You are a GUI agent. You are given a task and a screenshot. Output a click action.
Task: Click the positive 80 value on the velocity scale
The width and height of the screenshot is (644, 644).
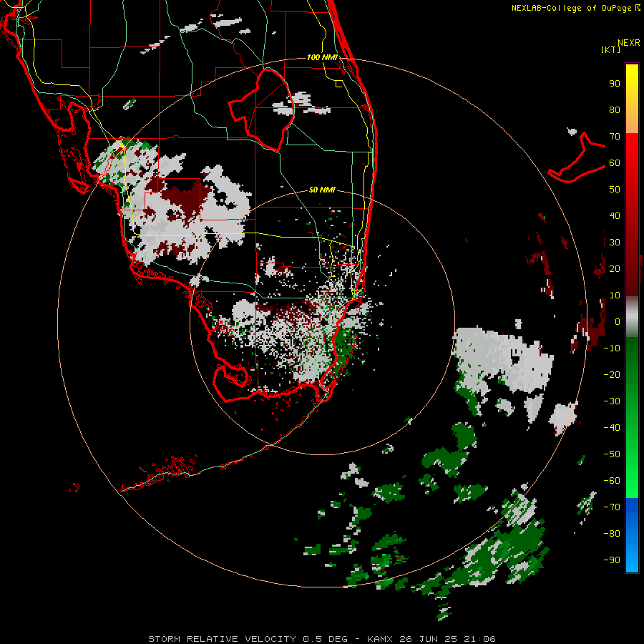(615, 109)
